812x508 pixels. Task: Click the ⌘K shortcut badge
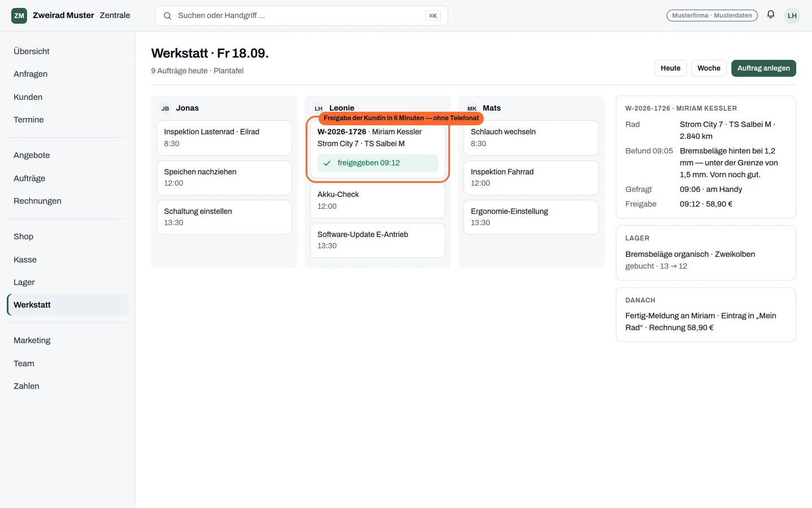pyautogui.click(x=433, y=16)
